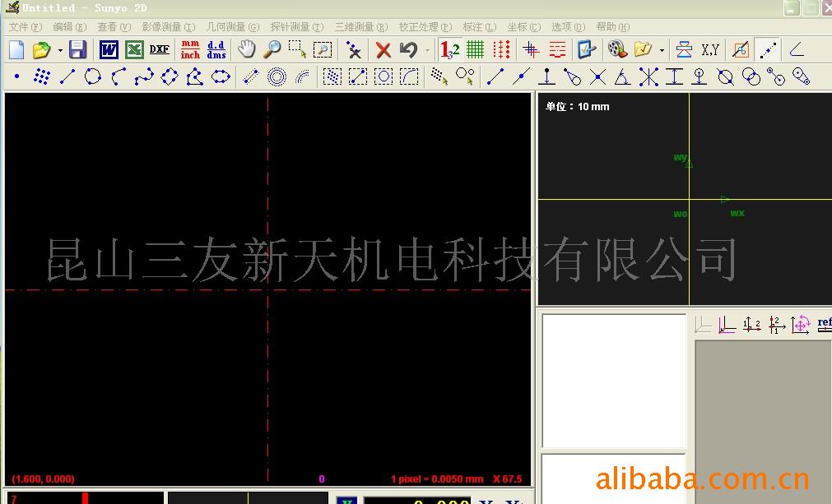The image size is (832, 504).
Task: Open a file with the folder icon
Action: point(41,50)
